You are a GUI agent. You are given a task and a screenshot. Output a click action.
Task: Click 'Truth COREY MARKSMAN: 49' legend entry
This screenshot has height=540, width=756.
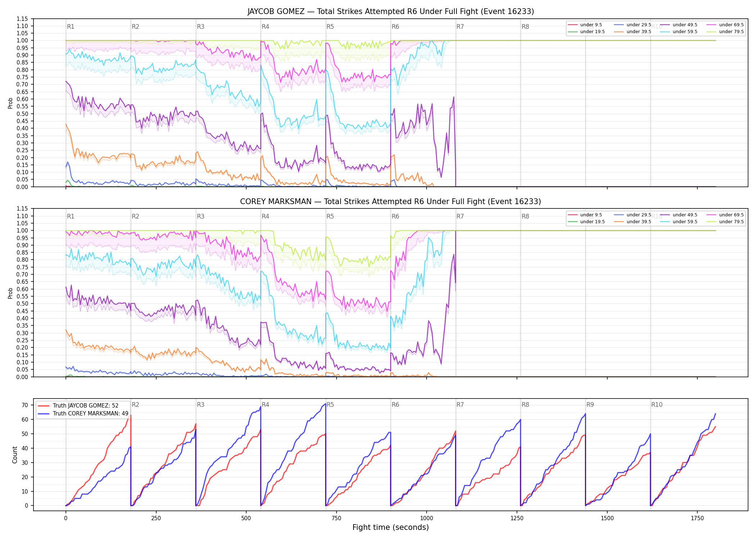coord(83,414)
